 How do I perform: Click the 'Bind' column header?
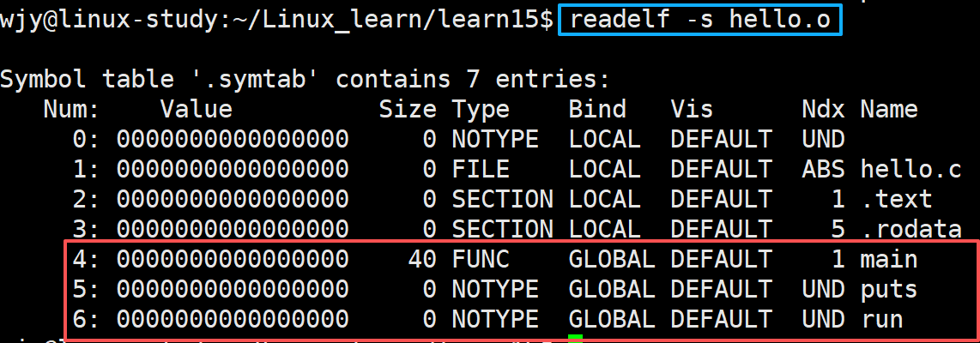pyautogui.click(x=597, y=110)
